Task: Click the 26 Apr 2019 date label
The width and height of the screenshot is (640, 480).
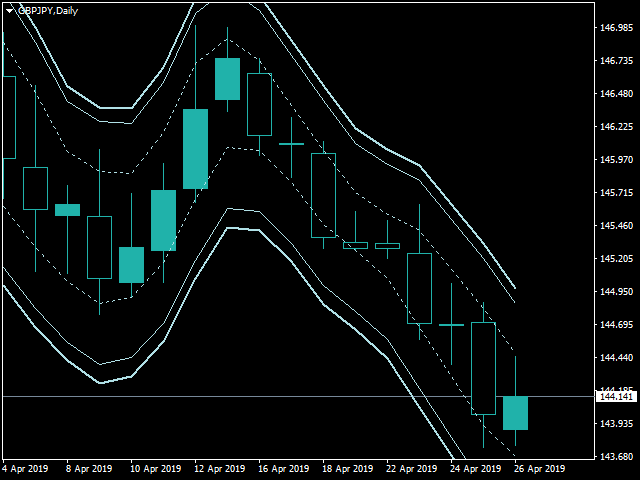Action: [x=540, y=469]
